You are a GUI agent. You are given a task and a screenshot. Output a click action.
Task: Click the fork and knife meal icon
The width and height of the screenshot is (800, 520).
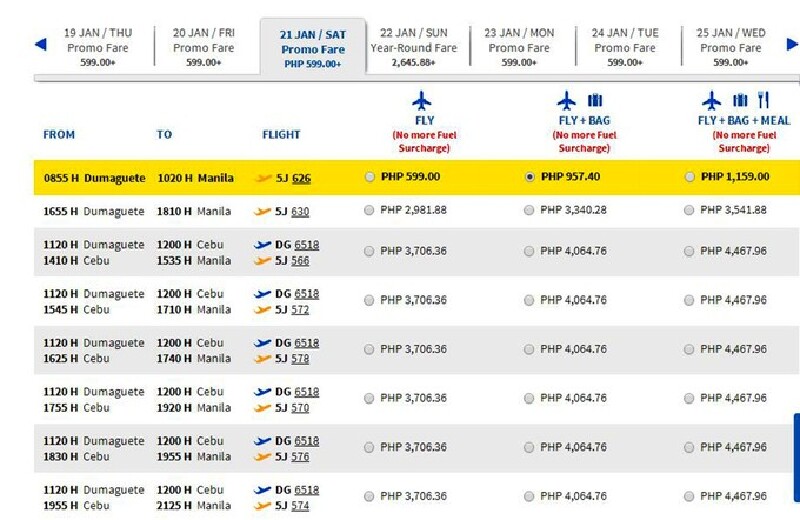point(762,100)
